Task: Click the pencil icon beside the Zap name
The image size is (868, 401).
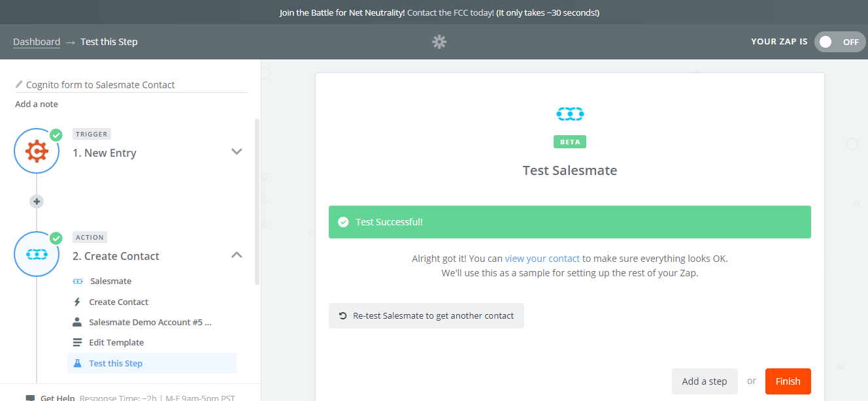Action: pyautogui.click(x=19, y=84)
